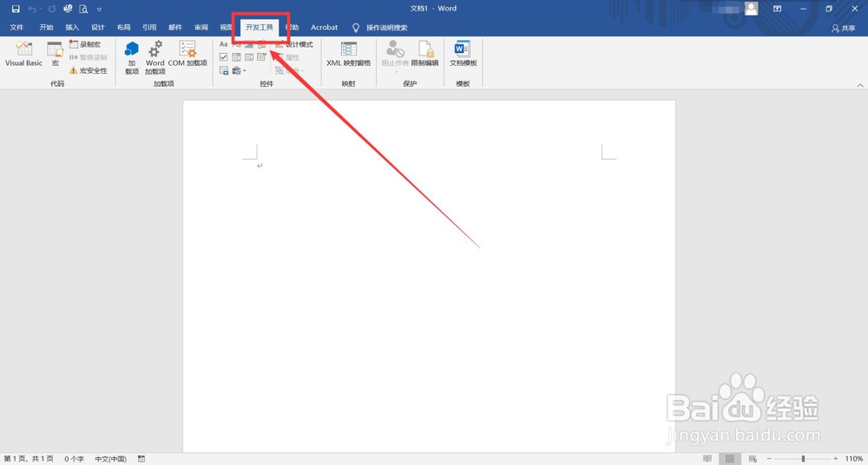Expand the quick access toolbar customize menu
The height and width of the screenshot is (465, 868).
tap(99, 10)
